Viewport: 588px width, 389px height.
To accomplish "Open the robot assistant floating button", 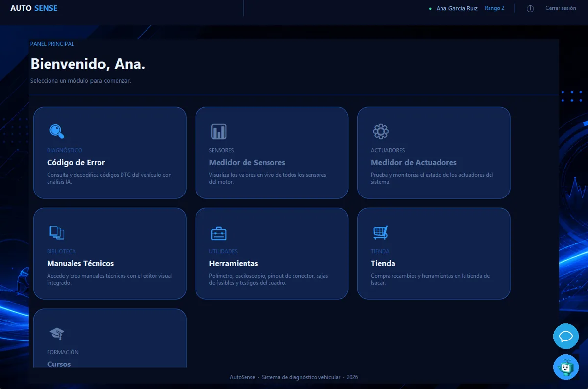I will (x=566, y=366).
